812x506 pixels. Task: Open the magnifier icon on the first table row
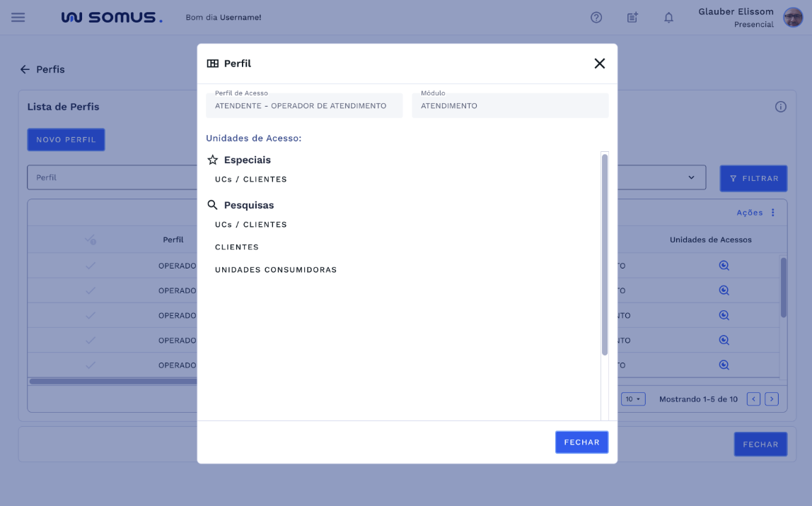[x=724, y=265]
